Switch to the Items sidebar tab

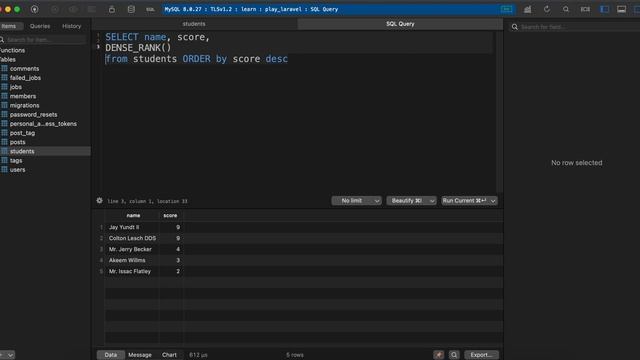[x=9, y=26]
